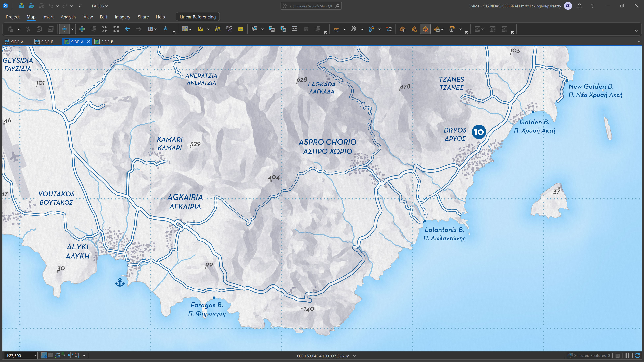Click the Fixed Zoom In arrows icon
The width and height of the screenshot is (644, 362).
pyautogui.click(x=104, y=29)
